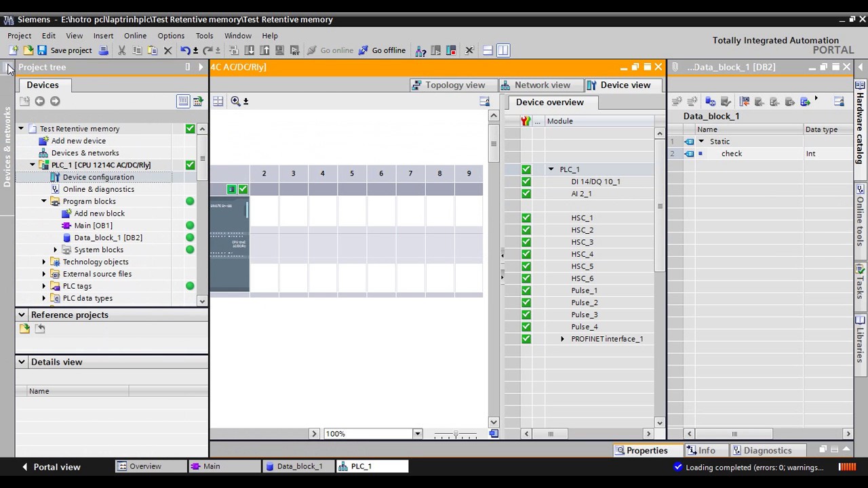
Task: Click the zoom magnifier icon in the device view
Action: click(x=235, y=101)
